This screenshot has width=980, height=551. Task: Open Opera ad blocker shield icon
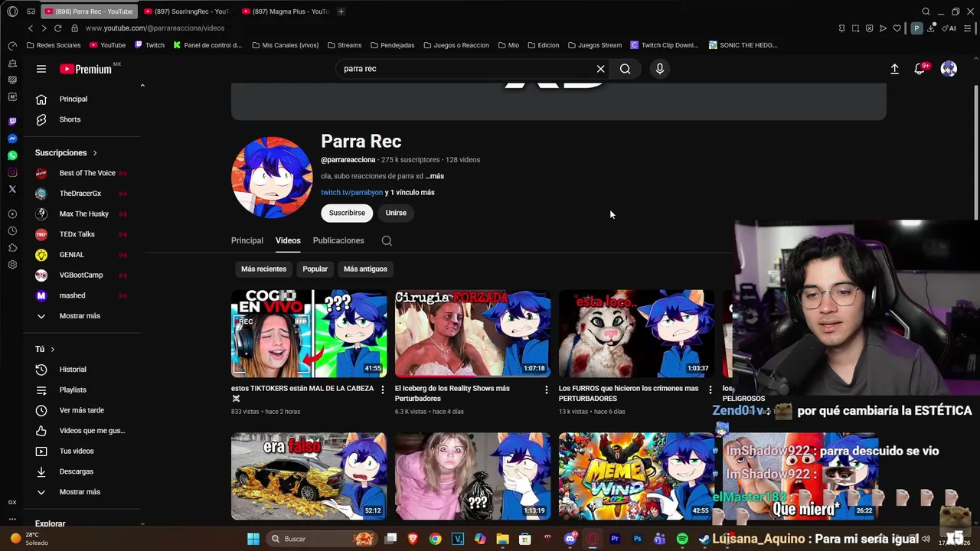tap(869, 28)
